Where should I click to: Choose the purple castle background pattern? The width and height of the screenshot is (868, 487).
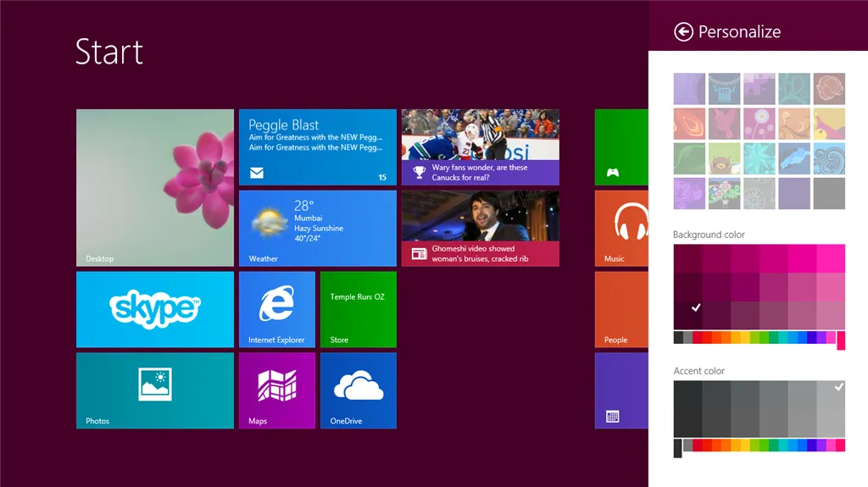[x=759, y=89]
